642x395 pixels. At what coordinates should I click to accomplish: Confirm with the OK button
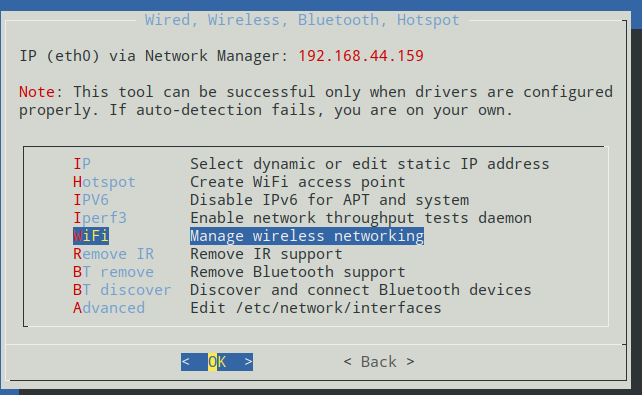pos(217,362)
